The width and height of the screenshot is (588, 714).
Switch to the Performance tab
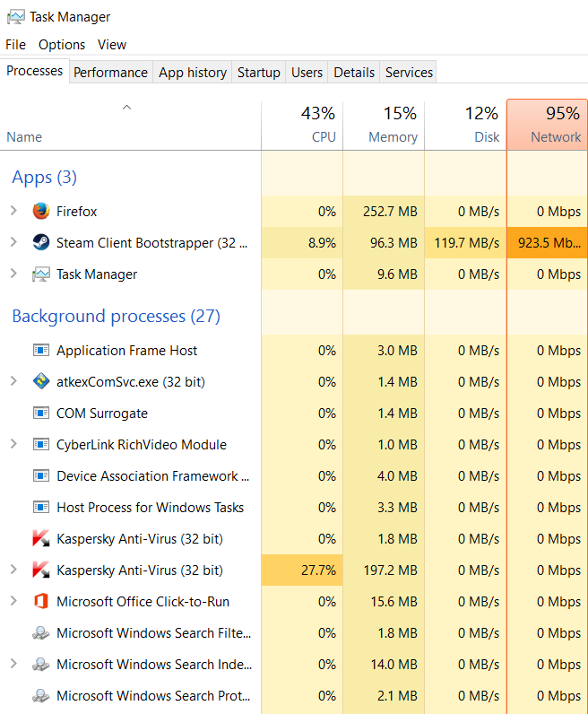[x=110, y=73]
